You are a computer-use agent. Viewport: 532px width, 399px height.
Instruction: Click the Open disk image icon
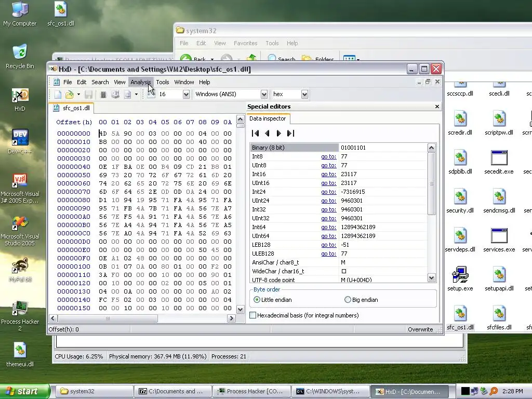tap(128, 95)
